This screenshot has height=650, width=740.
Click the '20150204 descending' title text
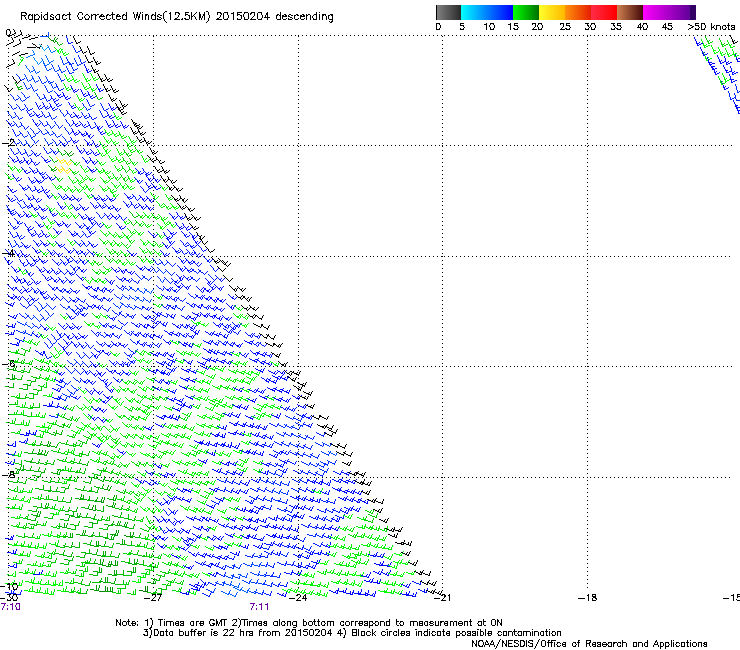pos(274,17)
